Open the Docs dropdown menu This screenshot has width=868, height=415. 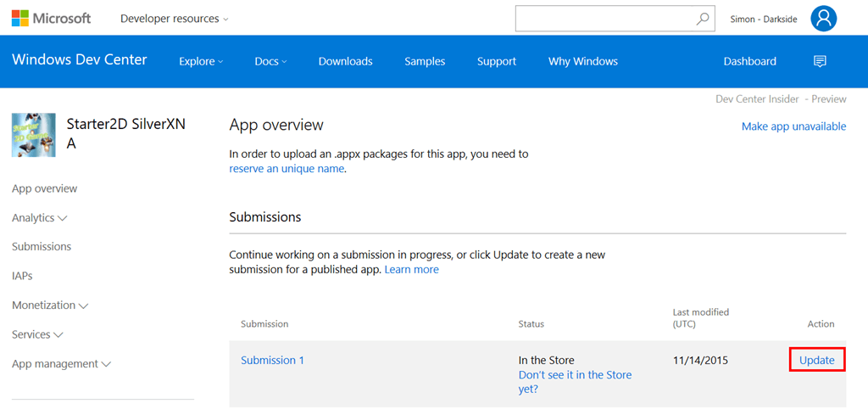tap(270, 61)
